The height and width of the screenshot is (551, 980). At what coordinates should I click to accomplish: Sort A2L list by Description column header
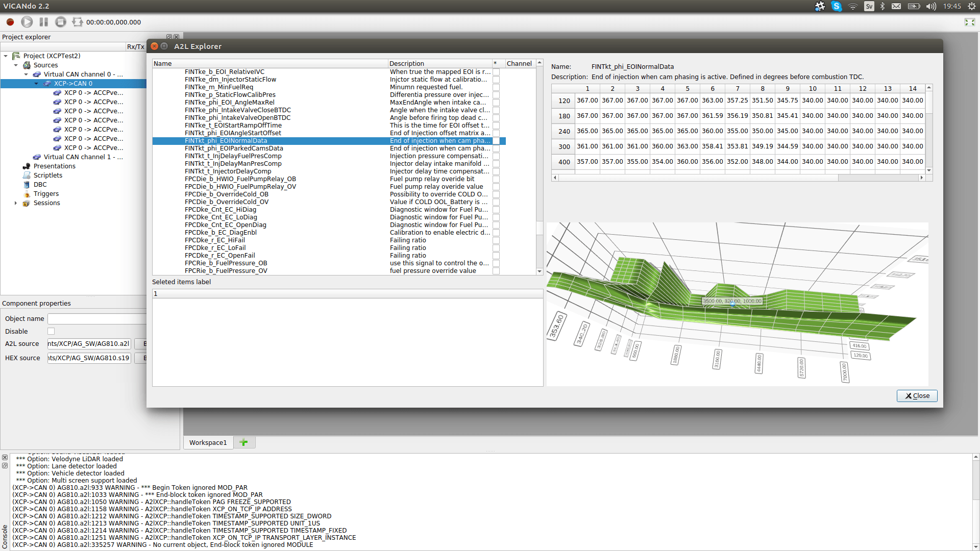pyautogui.click(x=440, y=63)
